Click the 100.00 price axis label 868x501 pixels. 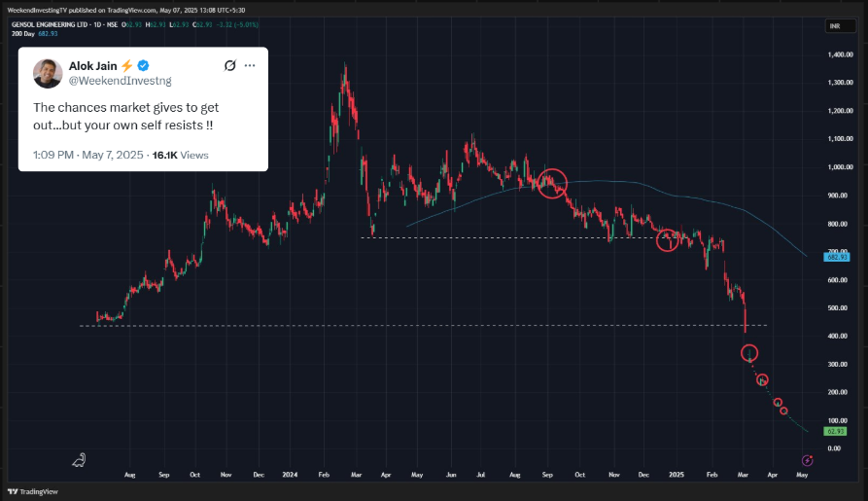pos(838,420)
